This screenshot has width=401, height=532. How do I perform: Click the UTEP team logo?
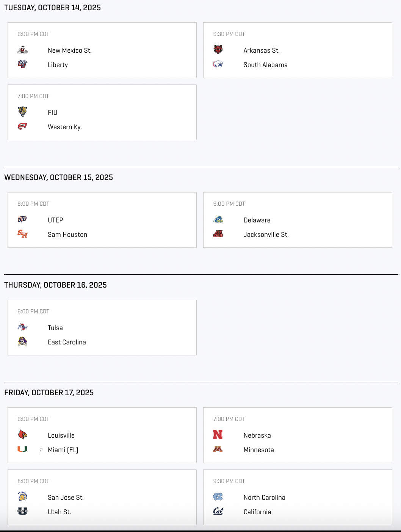[23, 220]
